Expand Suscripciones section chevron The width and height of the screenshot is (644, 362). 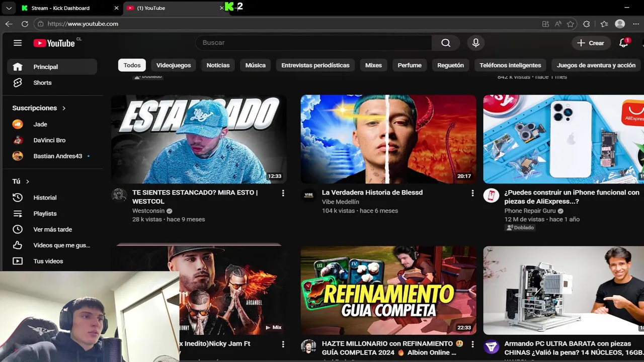pyautogui.click(x=64, y=108)
